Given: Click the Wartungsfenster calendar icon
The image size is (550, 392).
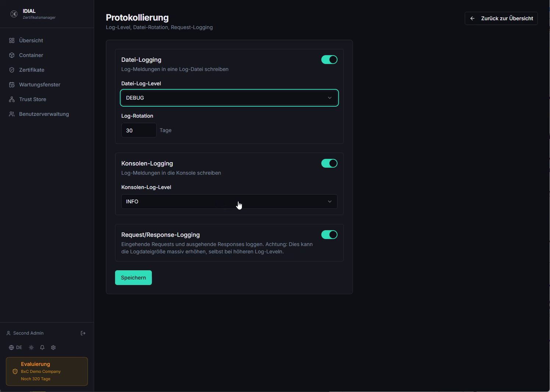Looking at the screenshot, I should click(x=12, y=85).
